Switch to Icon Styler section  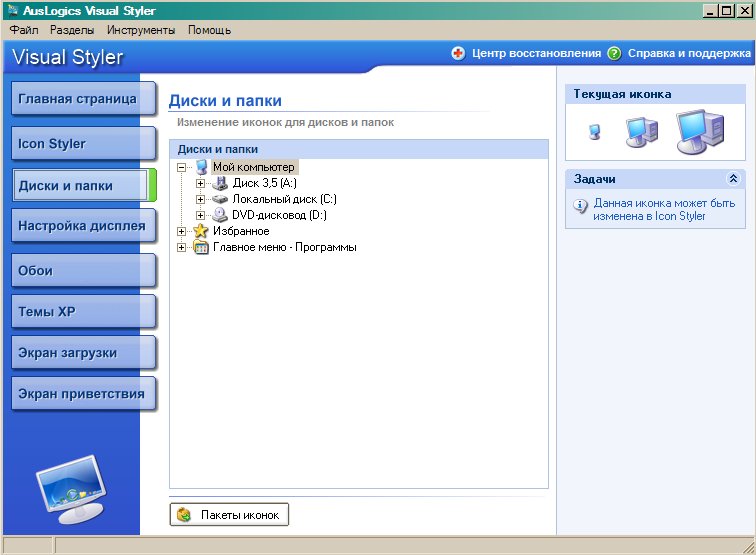coord(83,144)
